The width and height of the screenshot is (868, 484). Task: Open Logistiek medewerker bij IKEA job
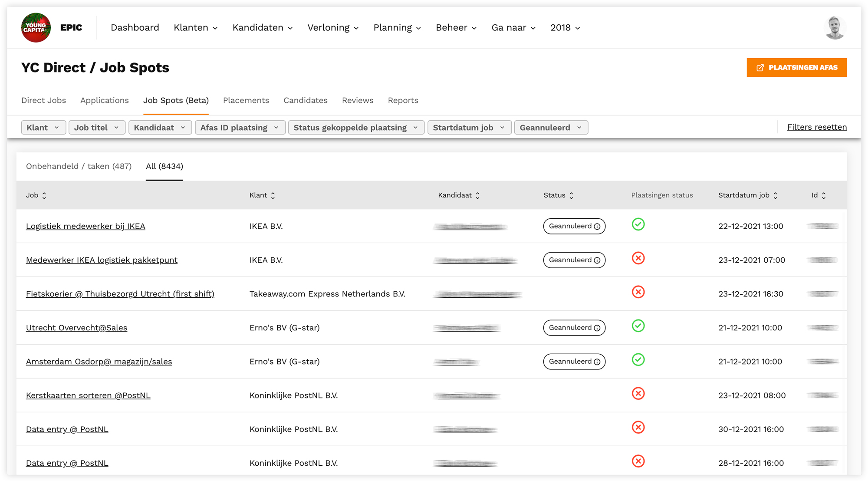click(x=85, y=227)
